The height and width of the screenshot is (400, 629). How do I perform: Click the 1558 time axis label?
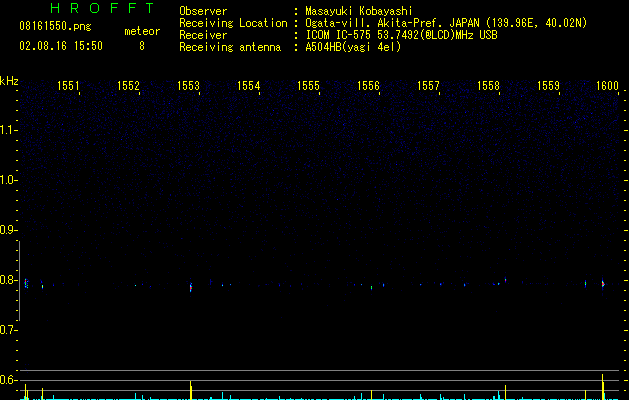[488, 86]
